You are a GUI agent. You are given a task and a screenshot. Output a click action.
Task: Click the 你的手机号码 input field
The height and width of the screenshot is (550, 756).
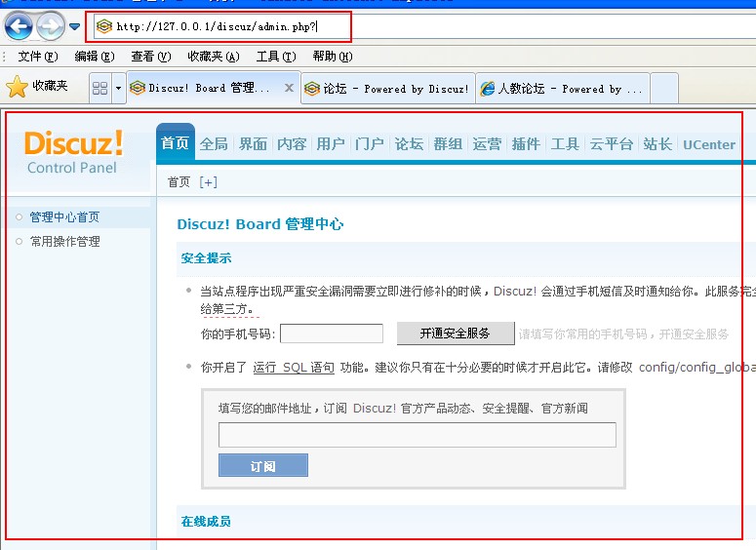coord(332,334)
